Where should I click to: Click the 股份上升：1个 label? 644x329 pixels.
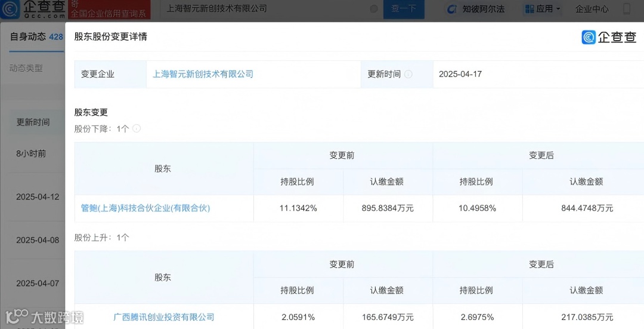[102, 237]
